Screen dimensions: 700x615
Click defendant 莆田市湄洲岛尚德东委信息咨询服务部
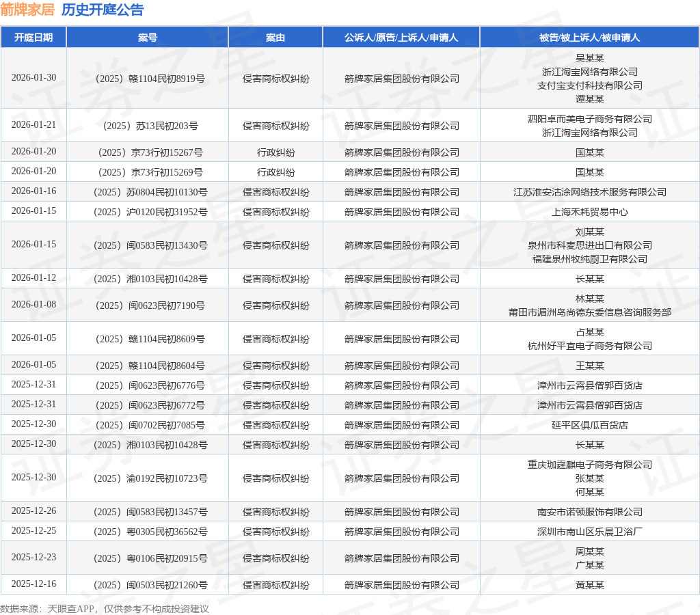[x=590, y=312]
